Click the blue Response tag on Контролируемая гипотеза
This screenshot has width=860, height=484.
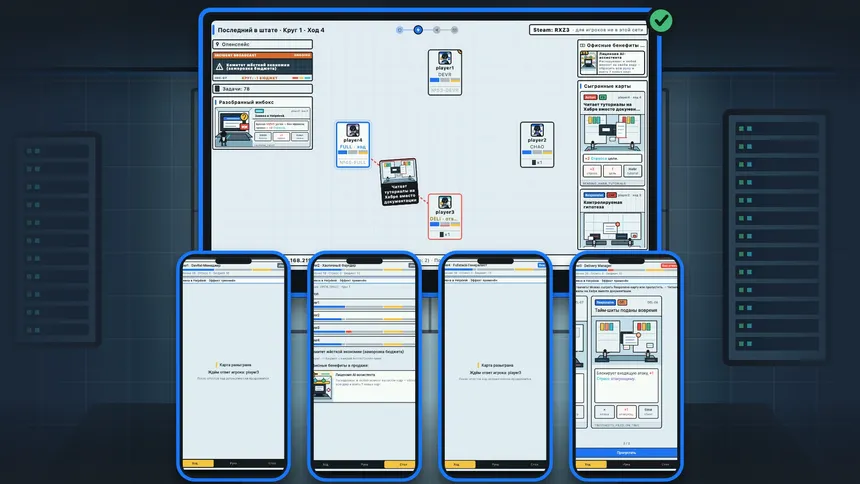(594, 195)
